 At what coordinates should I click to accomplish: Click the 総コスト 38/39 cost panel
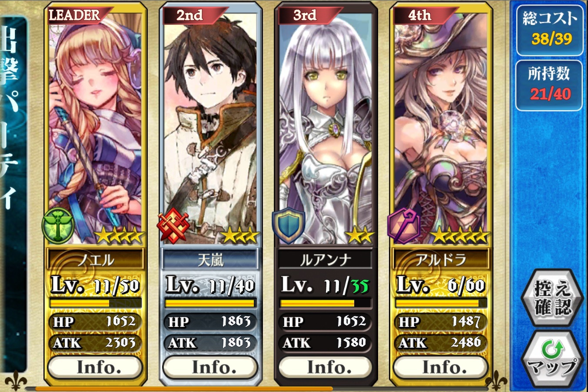(550, 30)
